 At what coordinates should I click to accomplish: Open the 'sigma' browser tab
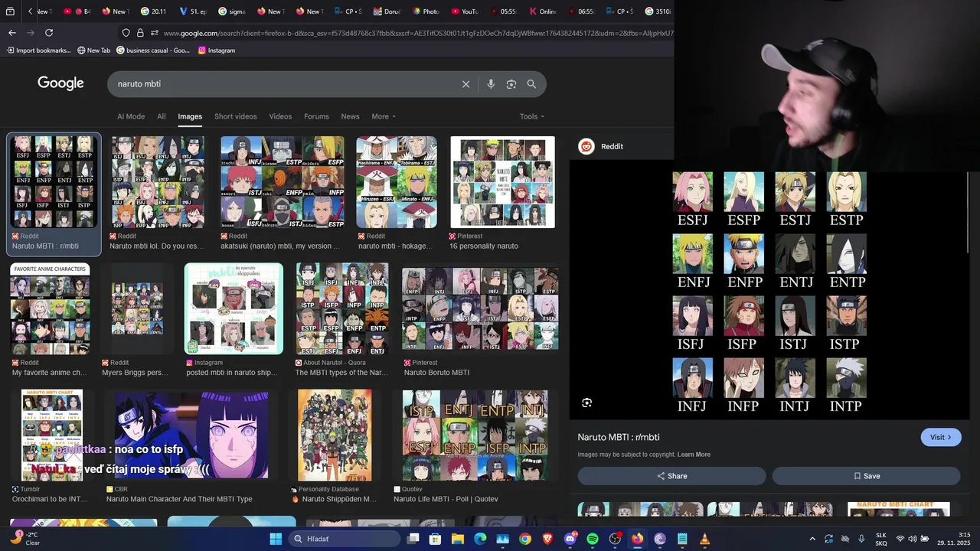[x=231, y=11]
